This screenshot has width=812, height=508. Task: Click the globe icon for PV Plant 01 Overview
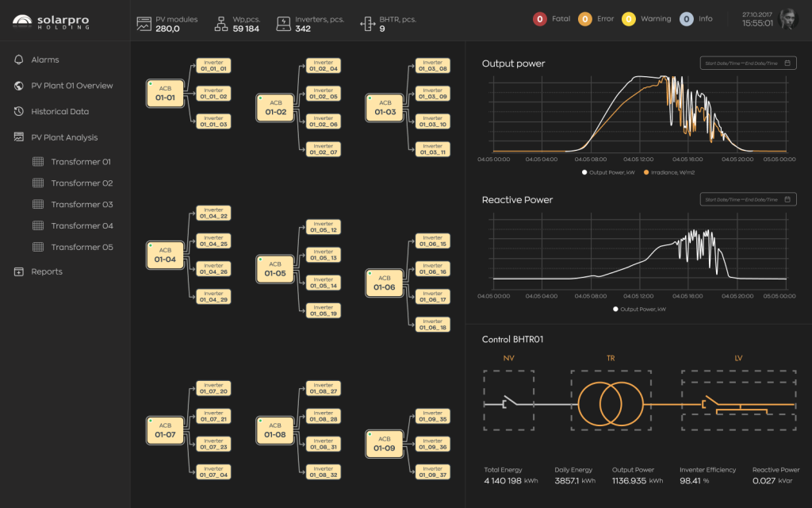pos(19,86)
